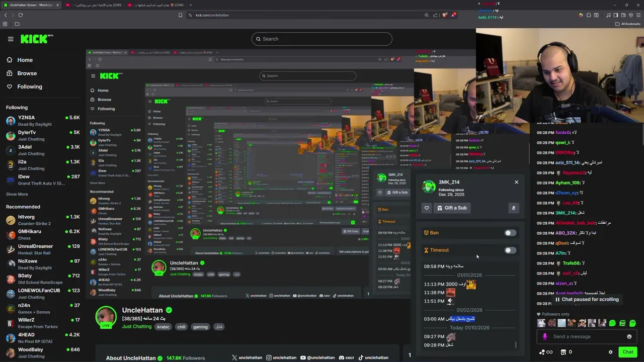Reload the page with refresh icon
Viewport: 644px width, 362px height.
coord(21,15)
